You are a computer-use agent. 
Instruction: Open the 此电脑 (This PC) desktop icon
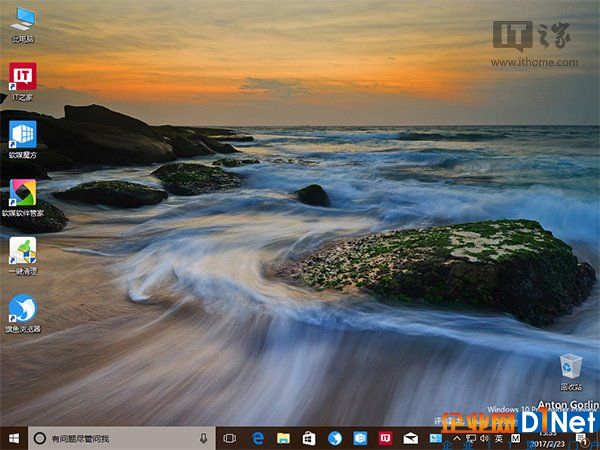(23, 24)
